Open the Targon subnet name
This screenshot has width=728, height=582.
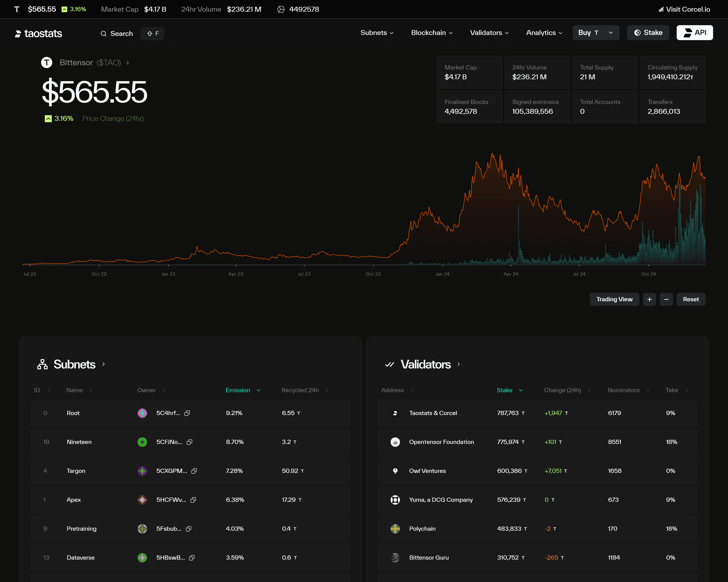76,471
